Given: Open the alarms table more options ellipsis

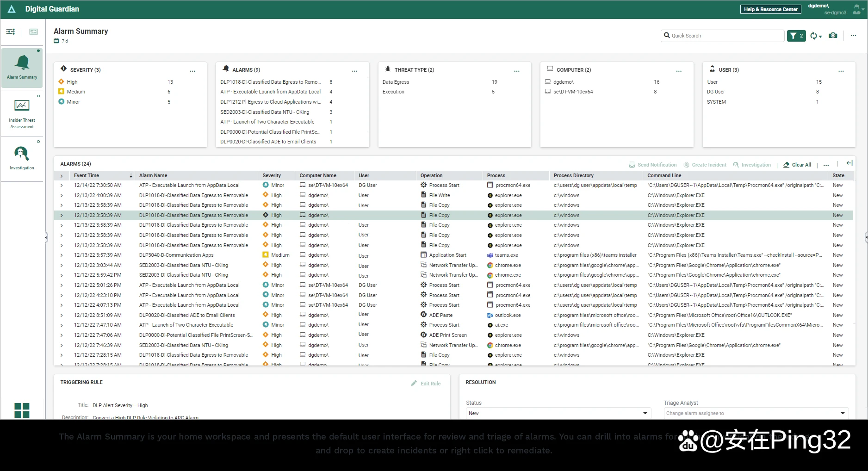Looking at the screenshot, I should [826, 165].
